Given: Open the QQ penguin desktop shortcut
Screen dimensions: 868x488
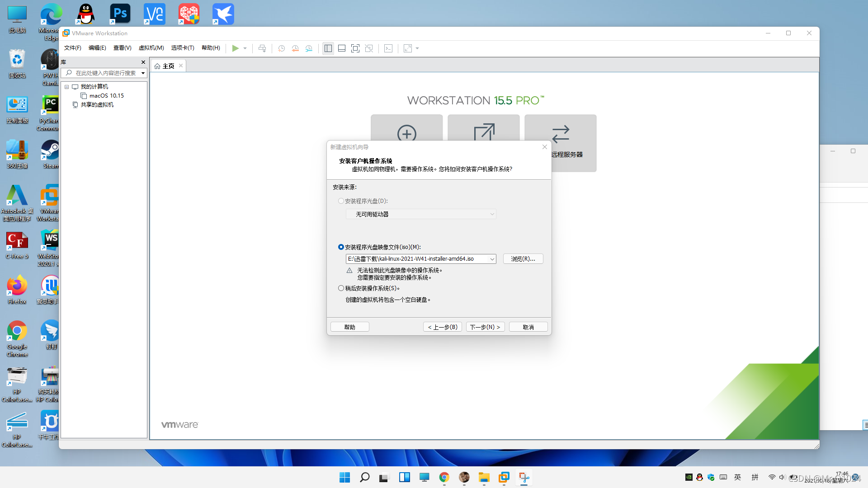Looking at the screenshot, I should (85, 14).
